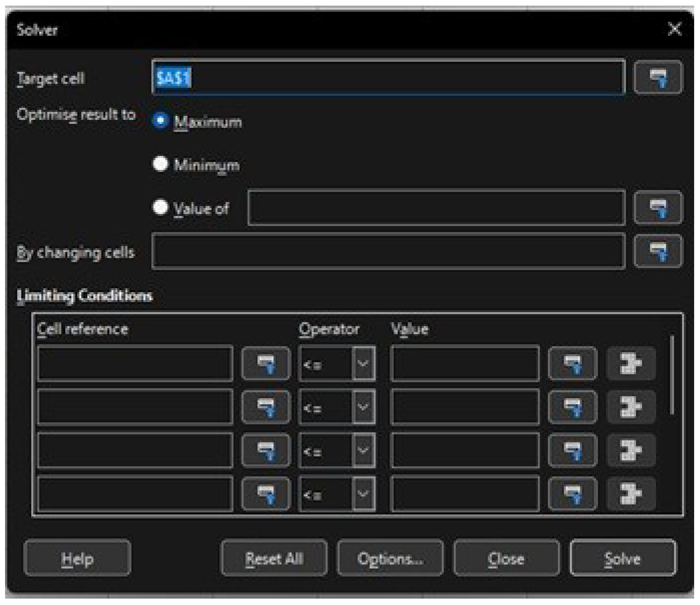This screenshot has width=700, height=605.
Task: Remove the first limiting condition row
Action: pos(631,363)
